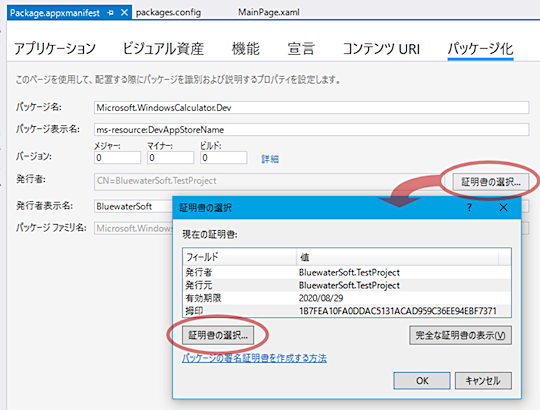Pin the Package.appxmanifest tab
The height and width of the screenshot is (410, 540).
[110, 13]
